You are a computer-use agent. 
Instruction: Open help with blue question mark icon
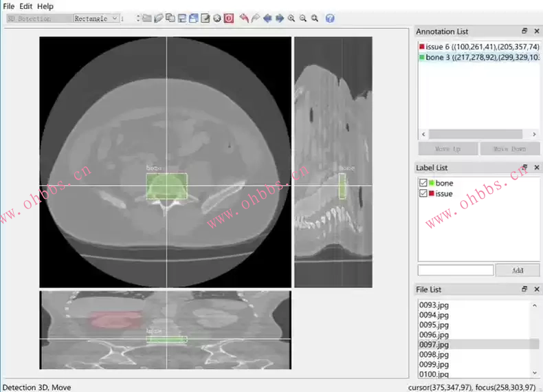[330, 19]
